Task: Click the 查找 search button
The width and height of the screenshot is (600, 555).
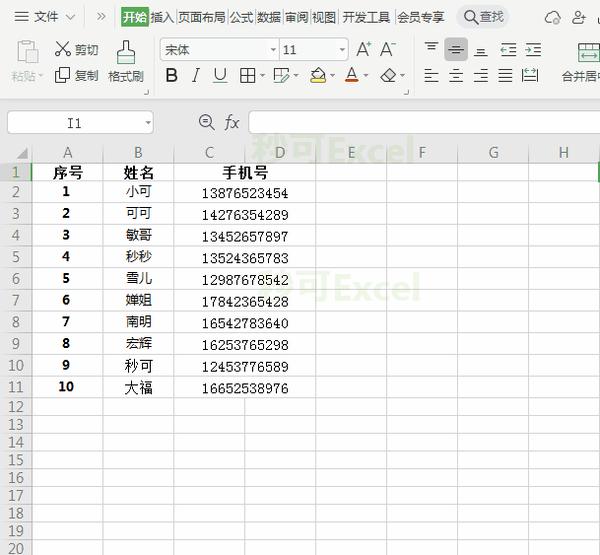Action: [x=483, y=17]
